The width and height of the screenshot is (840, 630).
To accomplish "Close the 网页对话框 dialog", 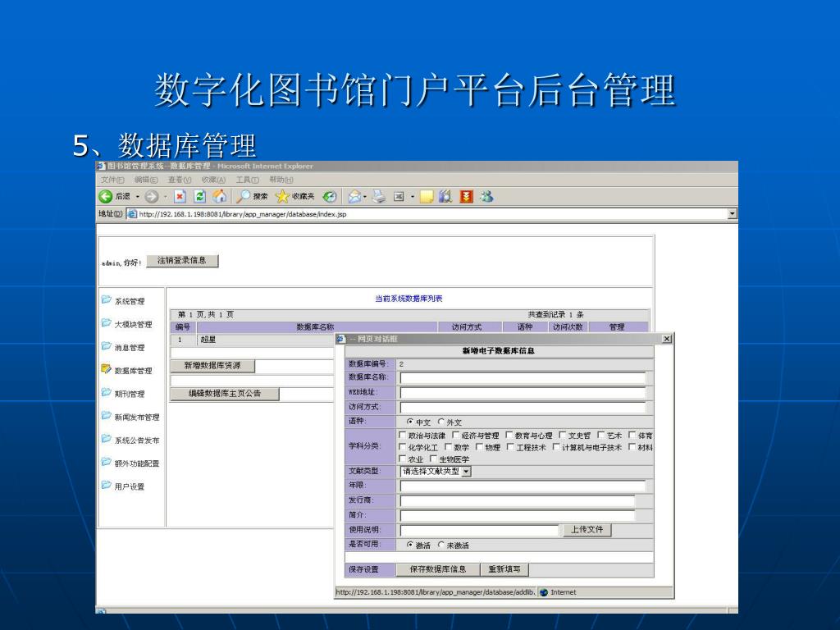I will [x=666, y=339].
